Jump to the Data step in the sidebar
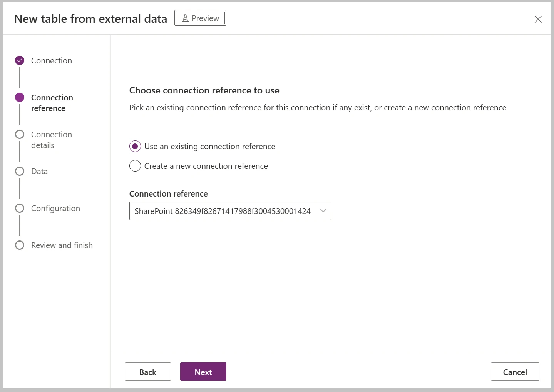The image size is (554, 392). click(39, 171)
